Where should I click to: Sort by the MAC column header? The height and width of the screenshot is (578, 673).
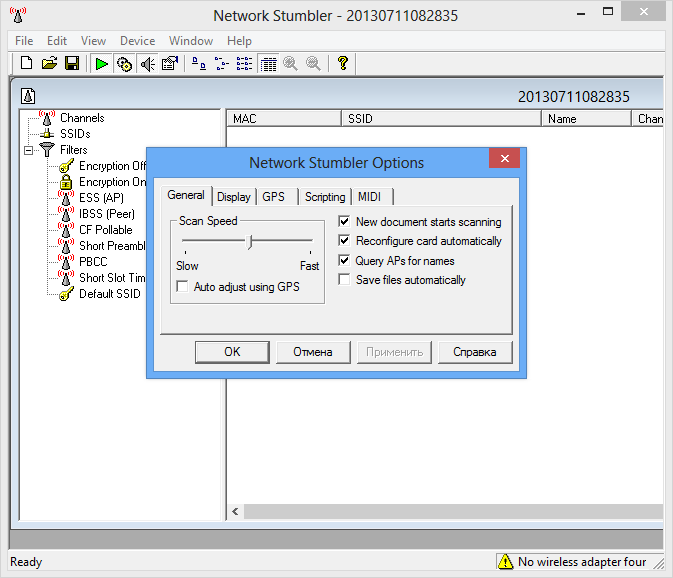(x=284, y=118)
